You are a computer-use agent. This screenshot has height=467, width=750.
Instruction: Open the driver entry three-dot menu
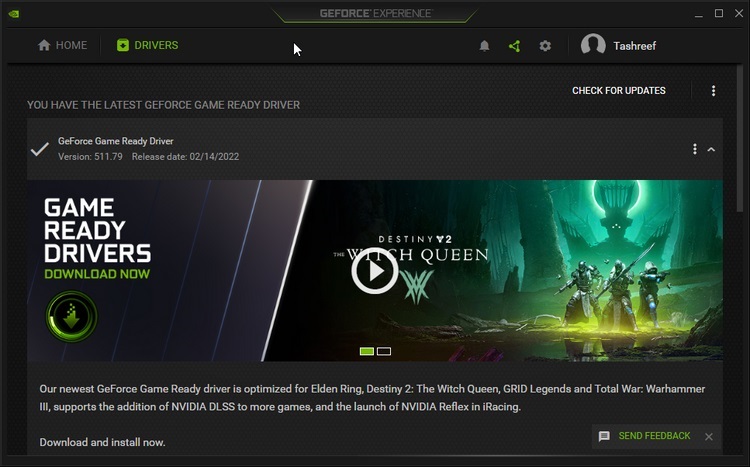[695, 149]
